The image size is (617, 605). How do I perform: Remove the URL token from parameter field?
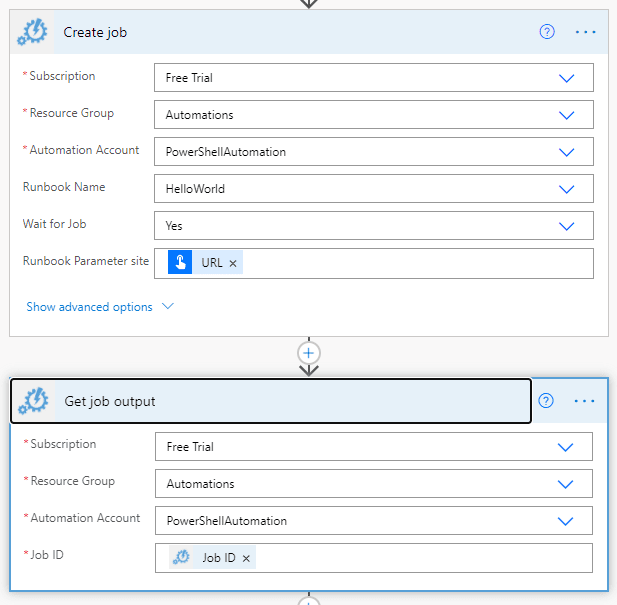coord(233,263)
